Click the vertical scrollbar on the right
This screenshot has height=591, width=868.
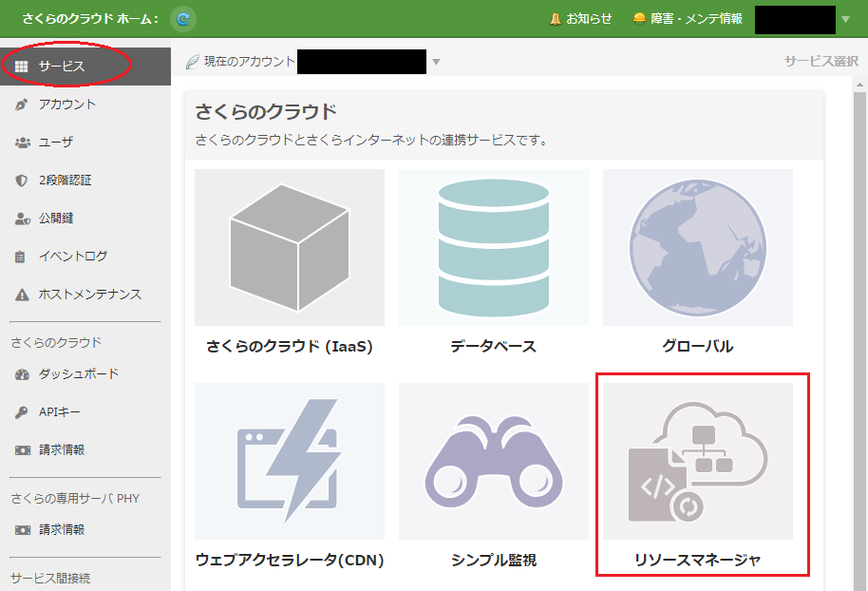click(859, 333)
